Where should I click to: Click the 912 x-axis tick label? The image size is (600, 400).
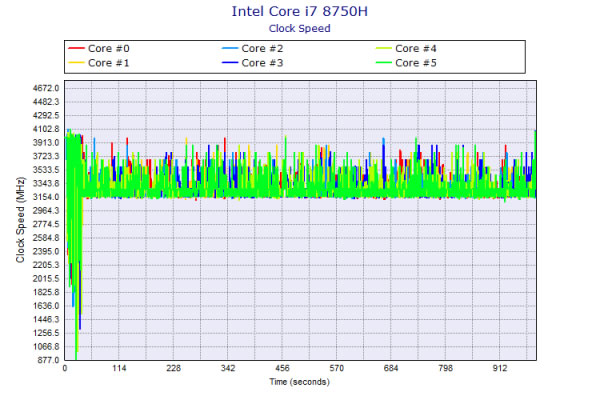(x=499, y=368)
